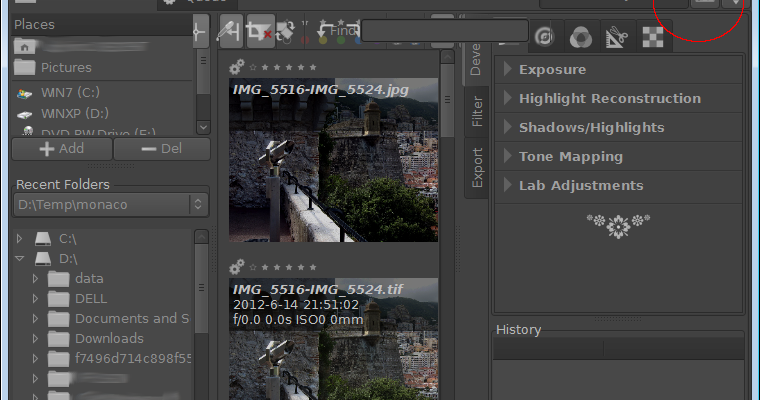Click the home folder icon in Places
This screenshot has width=760, height=400.
25,47
